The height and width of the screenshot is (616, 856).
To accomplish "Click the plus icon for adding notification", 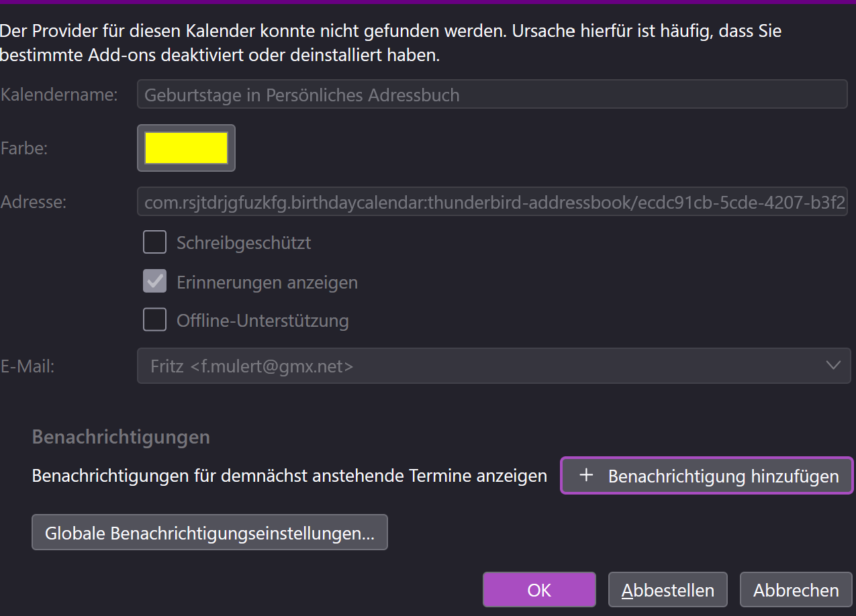I will pyautogui.click(x=586, y=475).
